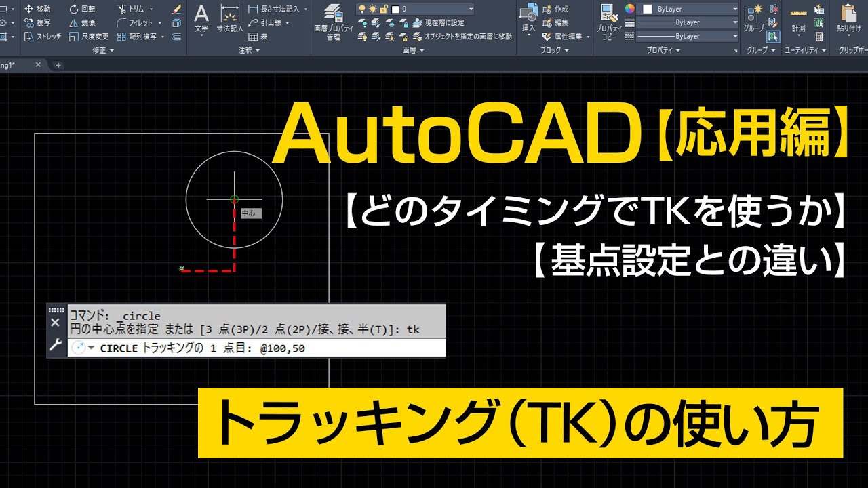Image resolution: width=868 pixels, height=488 pixels.
Task: Open the properties panel dialog launcher arrow
Action: point(735,51)
